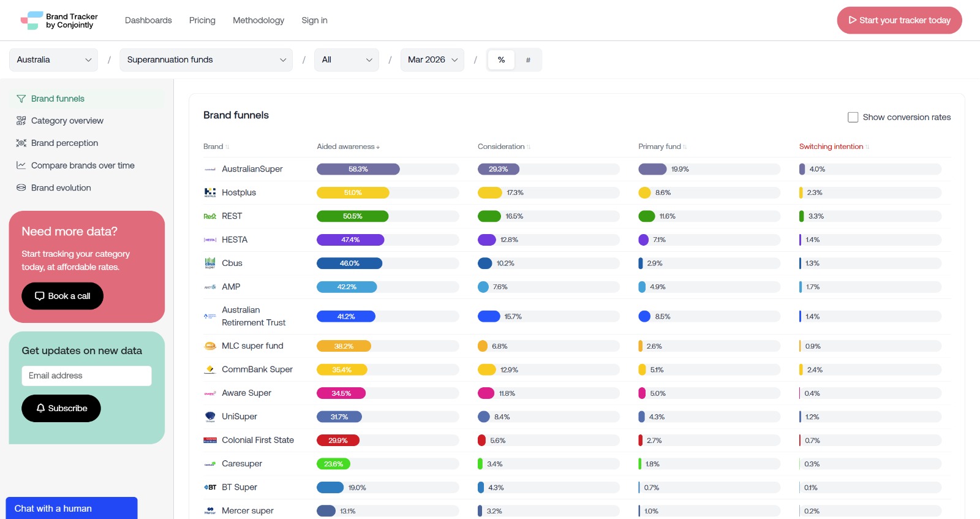Click the Subscribe button
980x519 pixels.
click(x=61, y=408)
